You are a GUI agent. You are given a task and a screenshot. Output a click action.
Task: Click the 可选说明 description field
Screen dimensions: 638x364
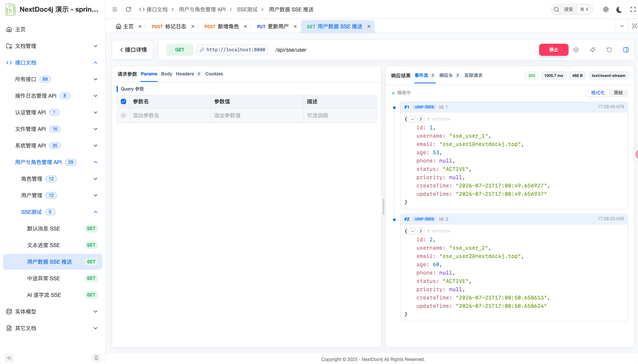[340, 115]
